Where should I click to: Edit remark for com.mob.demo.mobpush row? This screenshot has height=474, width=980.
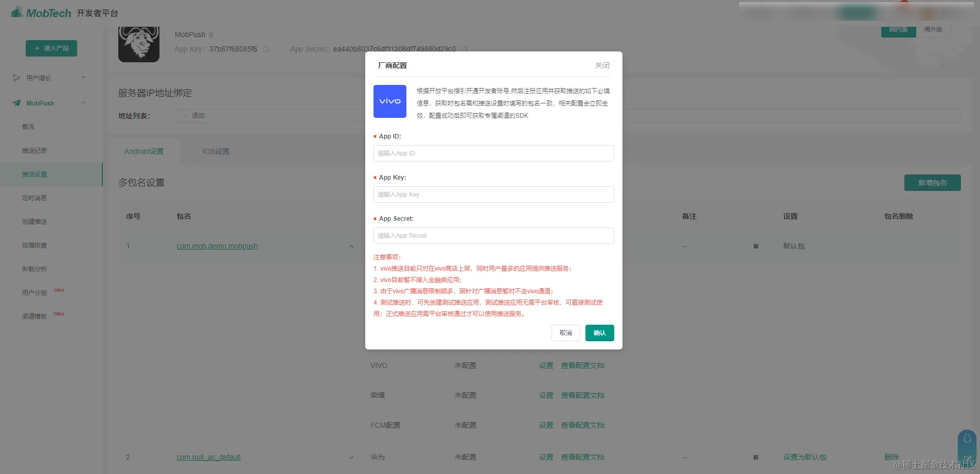point(756,247)
